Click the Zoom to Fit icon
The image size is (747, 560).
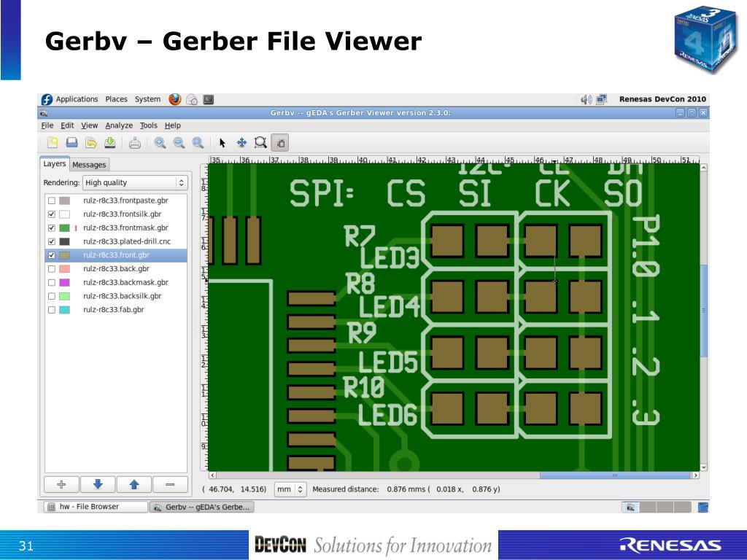coord(198,142)
